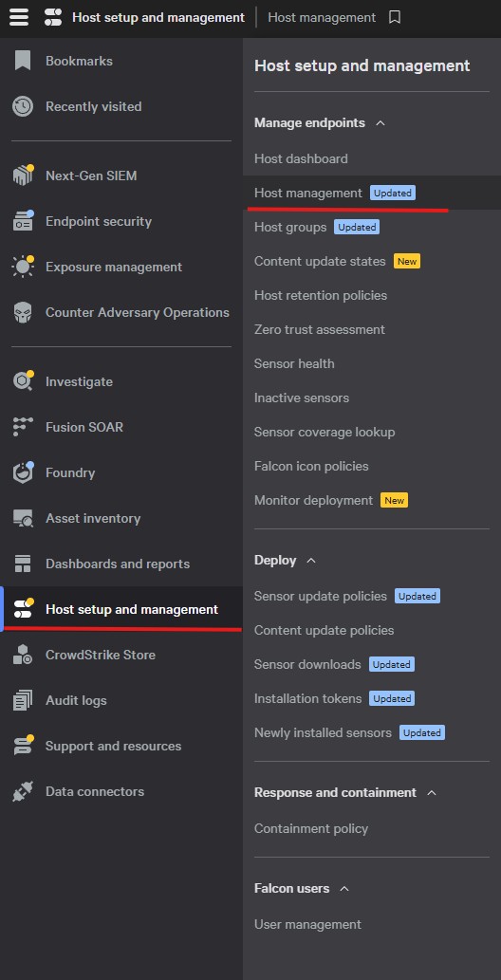Open Host management link
Viewport: 501px width, 980px height.
point(307,194)
